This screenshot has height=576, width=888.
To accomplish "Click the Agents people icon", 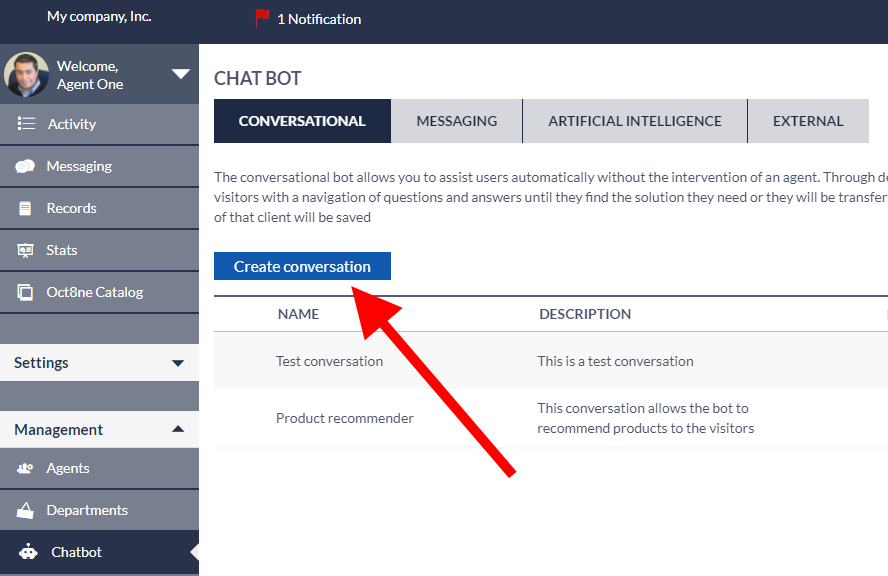I will coord(26,468).
